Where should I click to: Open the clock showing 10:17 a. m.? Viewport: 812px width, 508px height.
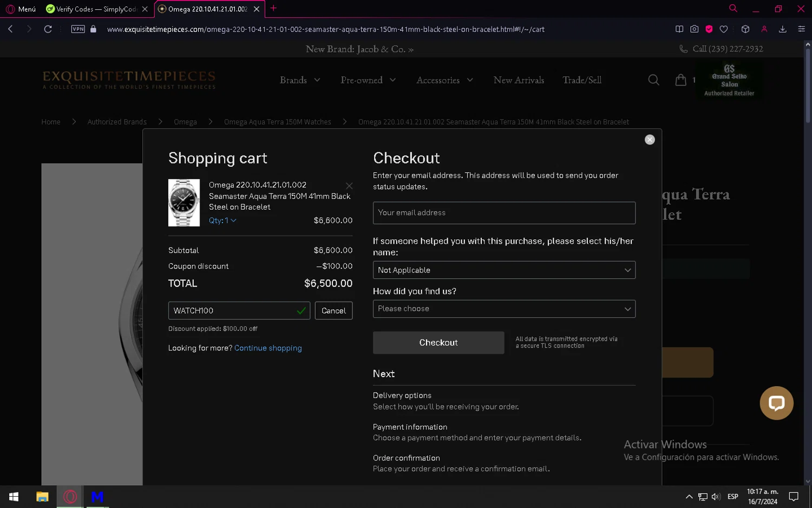pyautogui.click(x=763, y=497)
